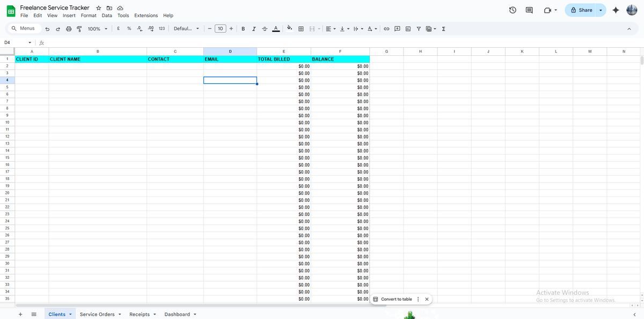Open the zoom level 100% dropdown
The image size is (644, 319).
pyautogui.click(x=98, y=29)
